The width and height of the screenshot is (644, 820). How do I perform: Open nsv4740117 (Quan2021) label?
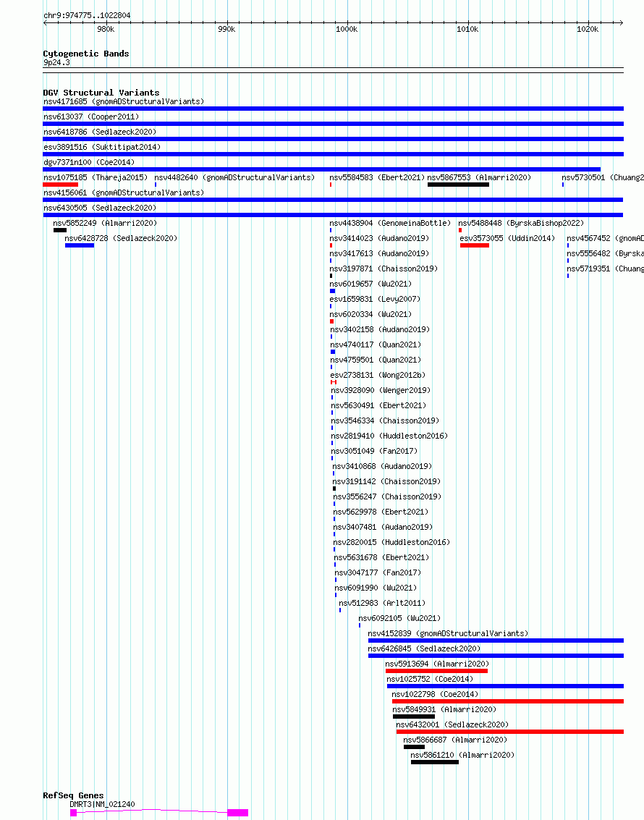pyautogui.click(x=376, y=344)
